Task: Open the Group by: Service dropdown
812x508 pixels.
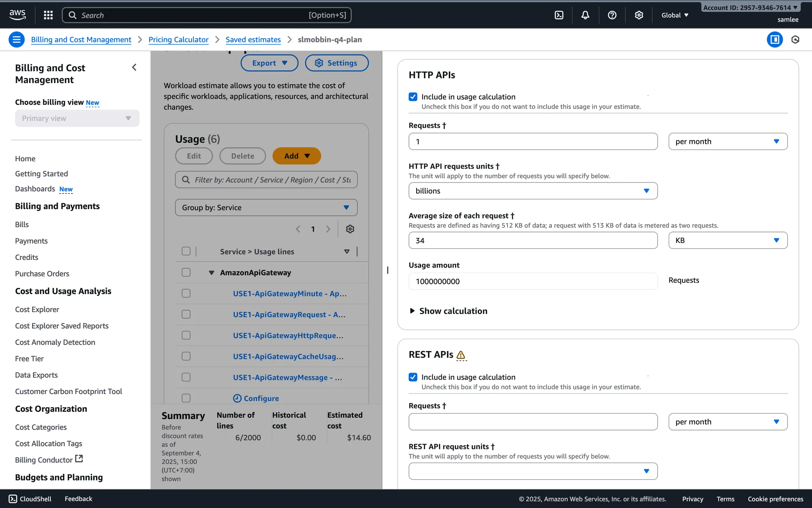Action: [266, 207]
